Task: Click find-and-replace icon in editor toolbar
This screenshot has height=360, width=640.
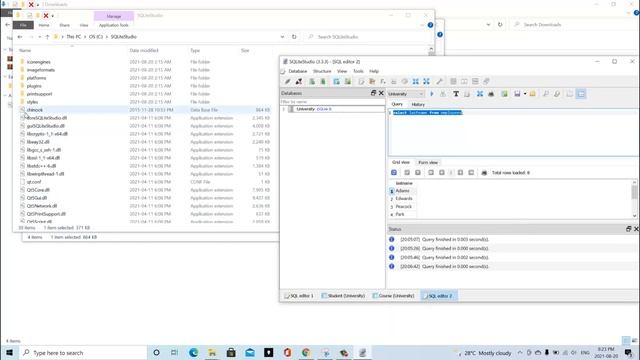Action: pyautogui.click(x=557, y=94)
